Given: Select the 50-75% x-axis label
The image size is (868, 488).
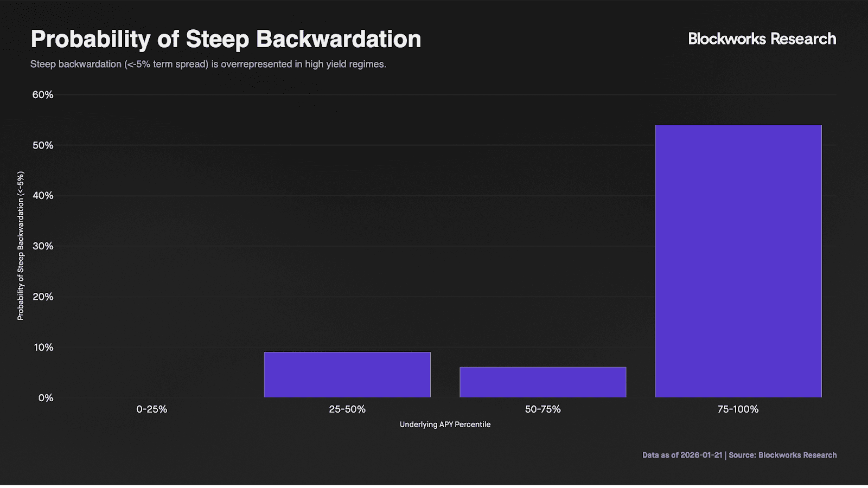Looking at the screenshot, I should click(x=542, y=409).
